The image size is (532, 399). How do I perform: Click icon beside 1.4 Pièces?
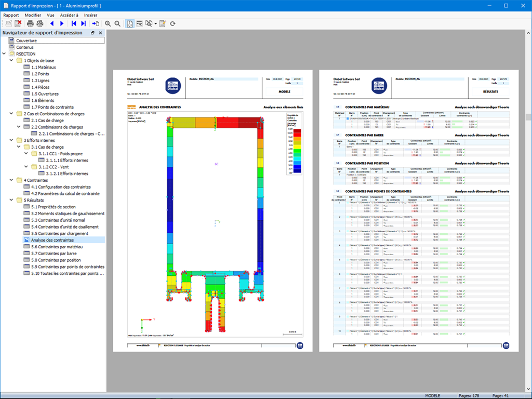coord(26,87)
